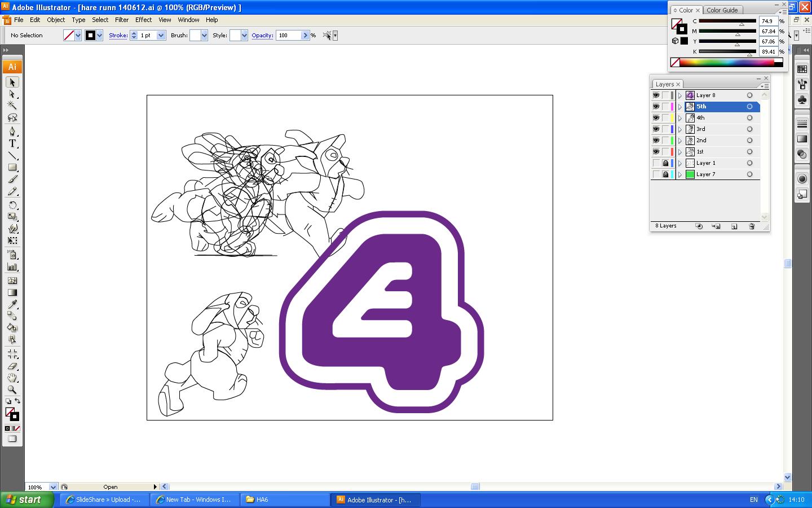Open the HA6 folder from taskbar

point(285,500)
